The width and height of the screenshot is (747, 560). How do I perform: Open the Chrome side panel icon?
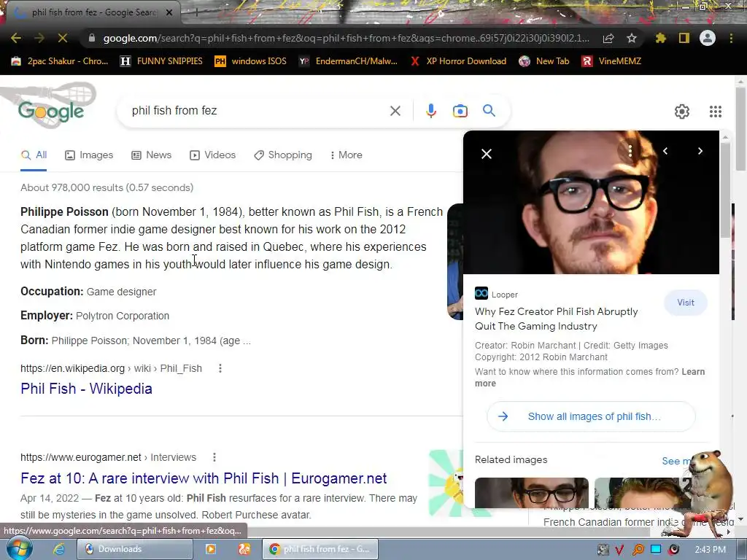[x=684, y=38]
